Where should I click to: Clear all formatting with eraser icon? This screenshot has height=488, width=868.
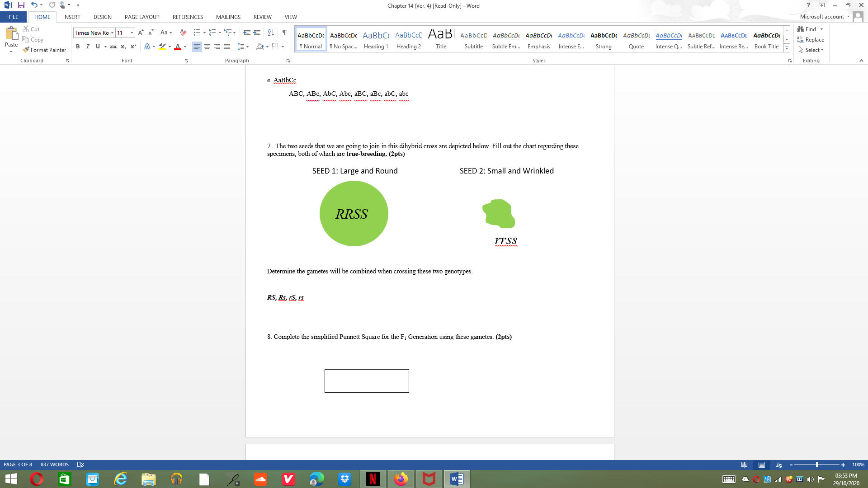183,33
